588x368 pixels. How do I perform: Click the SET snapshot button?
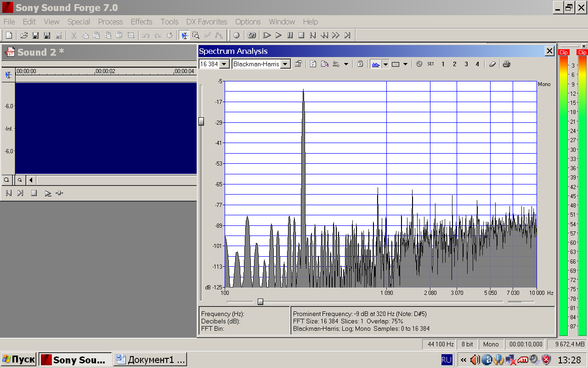pos(430,64)
